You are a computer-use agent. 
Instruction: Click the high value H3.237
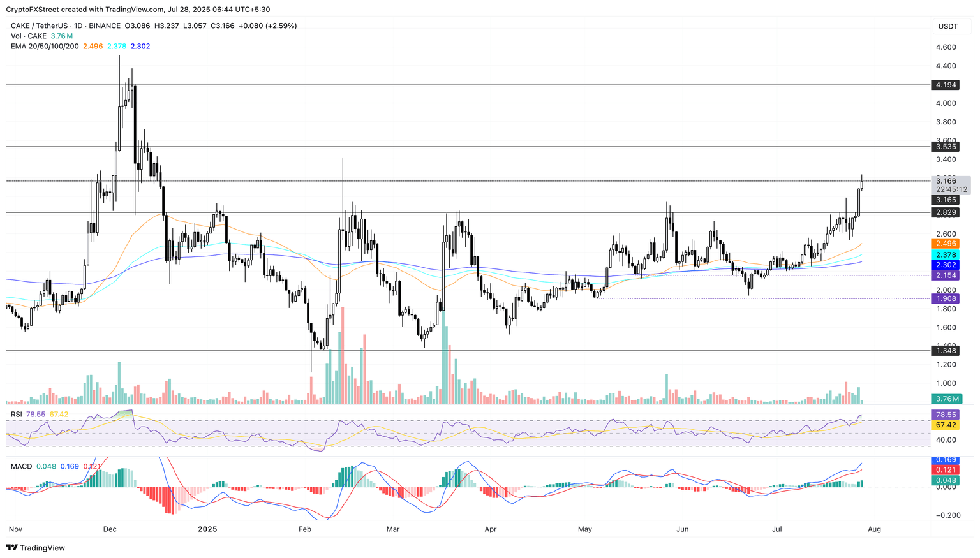(167, 26)
